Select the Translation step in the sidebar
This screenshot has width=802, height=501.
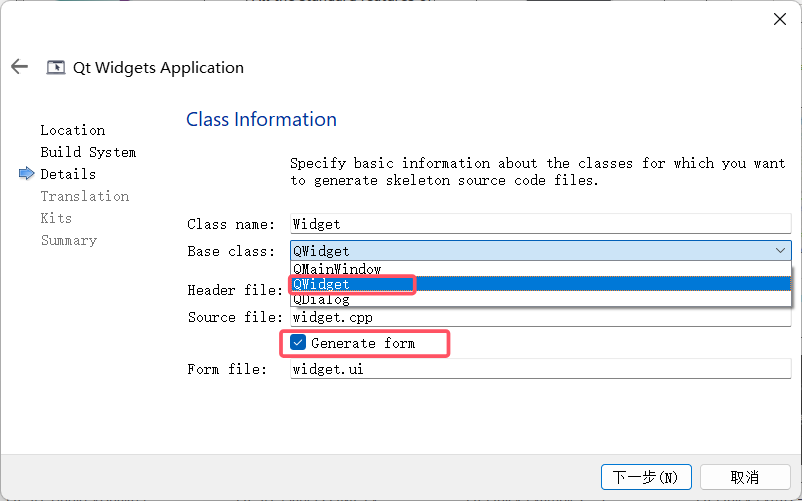point(85,196)
